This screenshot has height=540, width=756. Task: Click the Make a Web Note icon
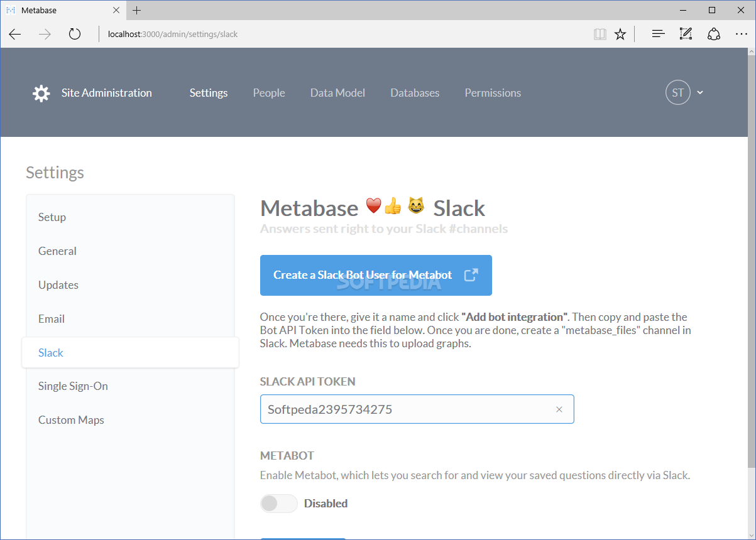(x=686, y=34)
